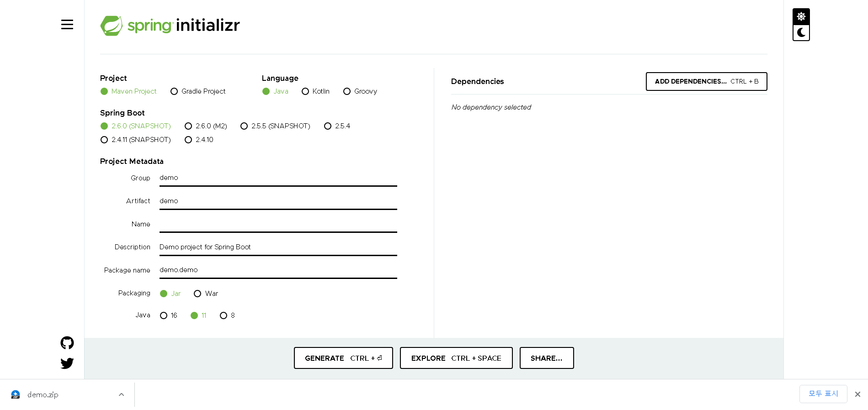The height and width of the screenshot is (410, 868).
Task: Select Jar packaging
Action: click(x=170, y=294)
